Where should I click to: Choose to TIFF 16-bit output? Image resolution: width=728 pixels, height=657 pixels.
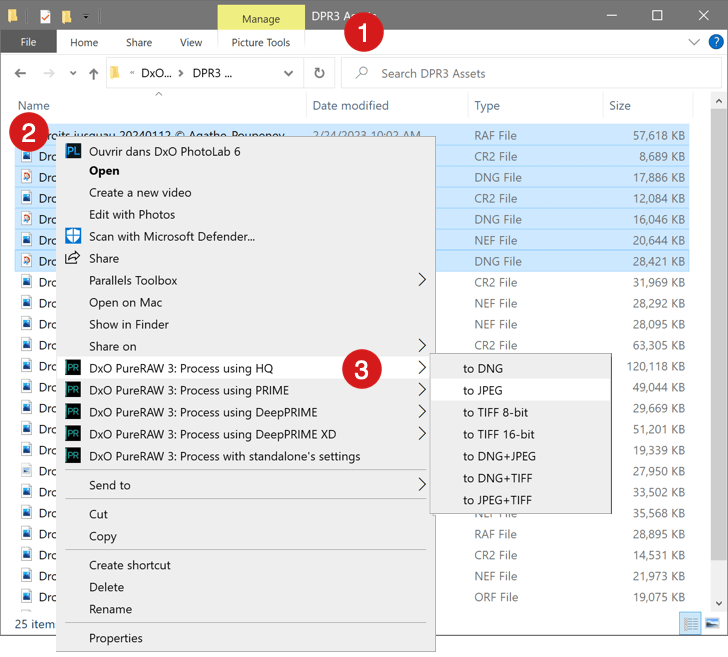tap(520, 435)
